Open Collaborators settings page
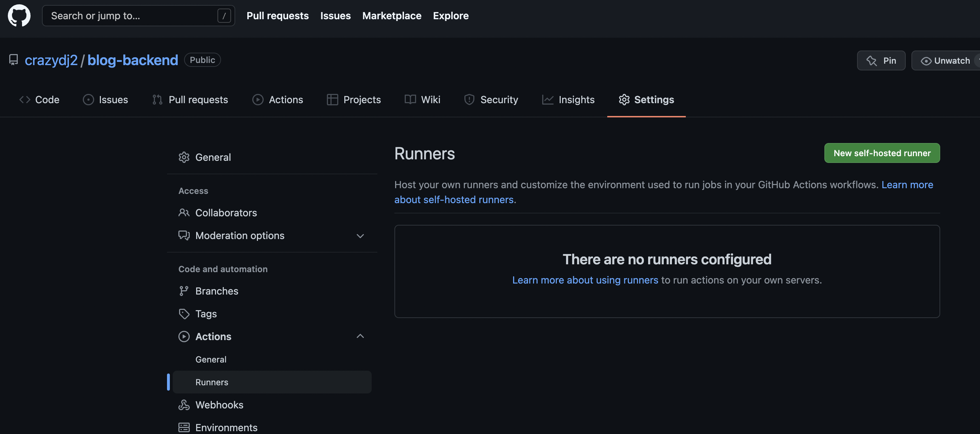980x434 pixels. (x=271, y=213)
